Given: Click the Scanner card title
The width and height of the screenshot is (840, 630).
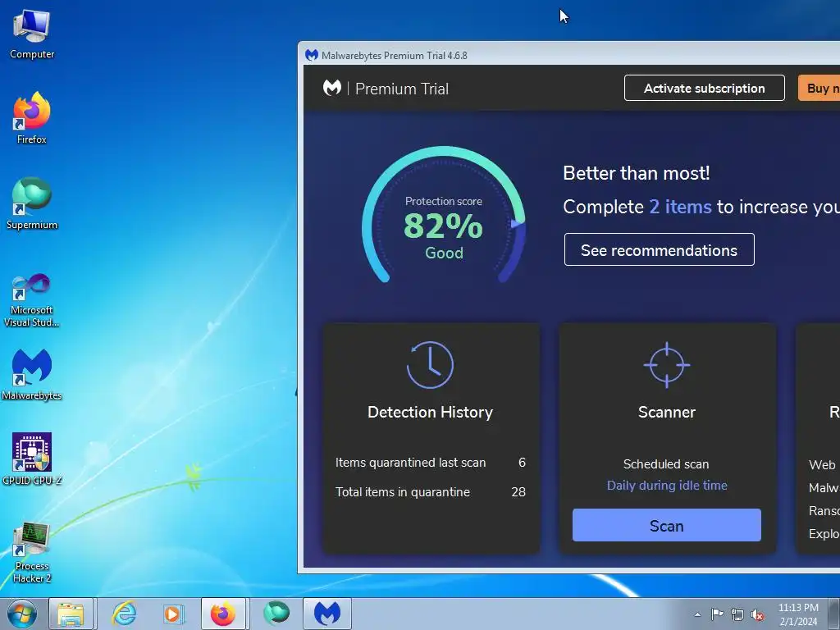Looking at the screenshot, I should point(667,412).
